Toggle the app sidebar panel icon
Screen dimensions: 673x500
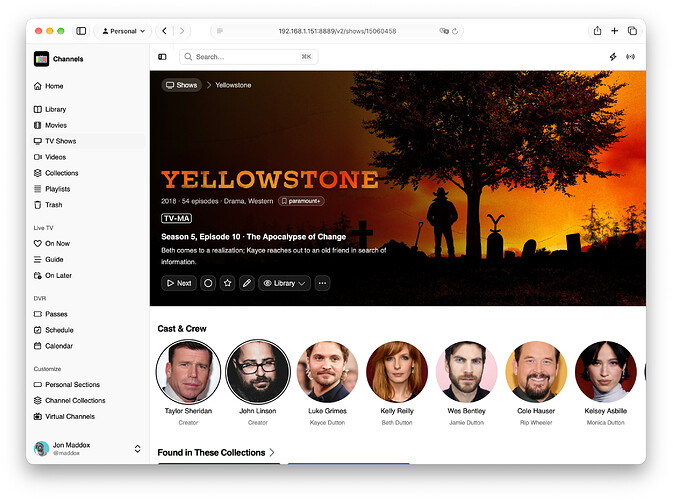coord(162,57)
